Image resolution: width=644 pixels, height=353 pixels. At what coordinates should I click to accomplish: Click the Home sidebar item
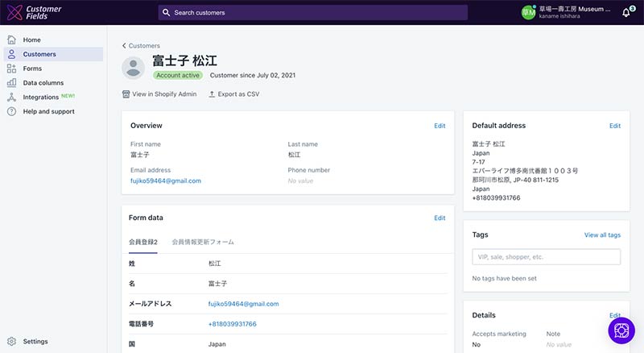point(31,39)
